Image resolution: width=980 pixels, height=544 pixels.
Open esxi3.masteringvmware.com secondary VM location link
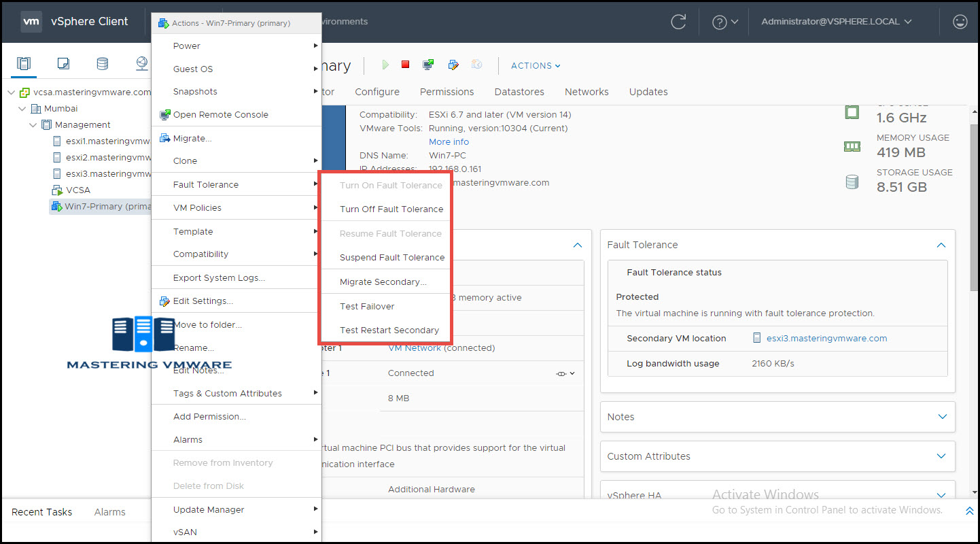(x=826, y=339)
